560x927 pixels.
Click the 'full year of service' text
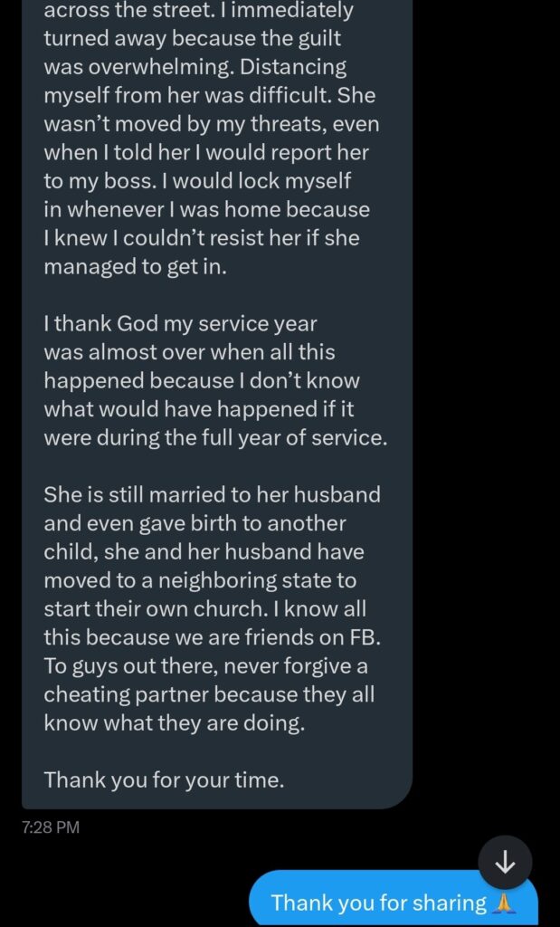[x=289, y=438]
